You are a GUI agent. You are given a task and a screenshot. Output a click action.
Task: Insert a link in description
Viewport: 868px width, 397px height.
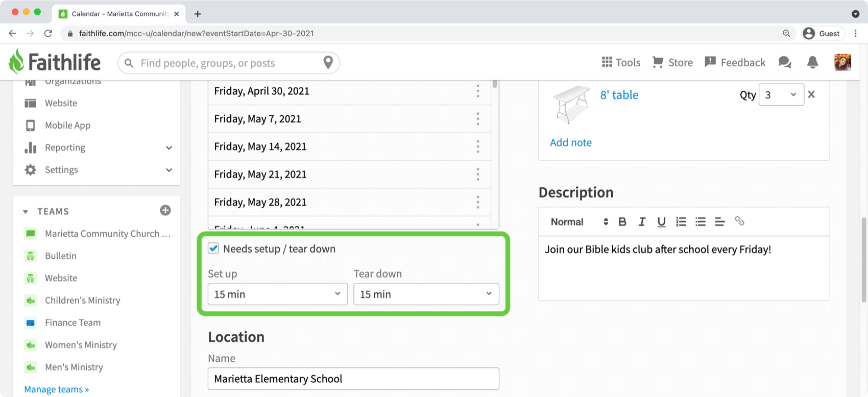click(739, 221)
